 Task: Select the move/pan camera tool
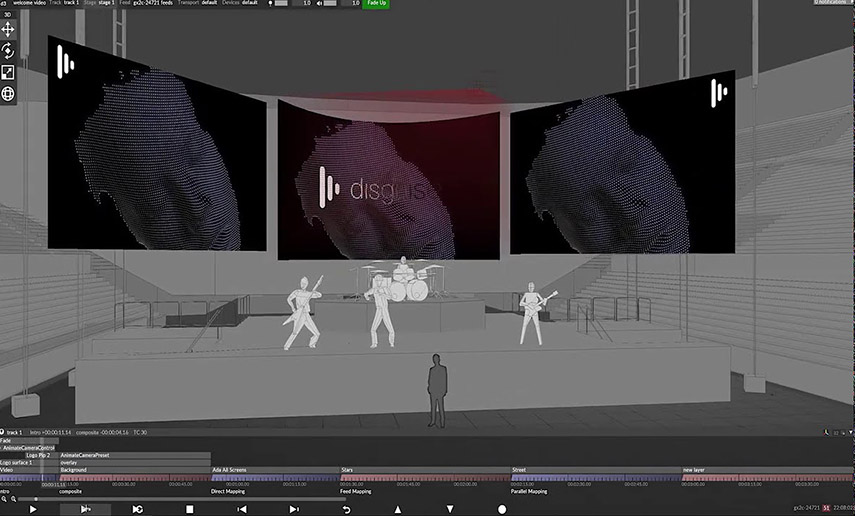tap(8, 29)
